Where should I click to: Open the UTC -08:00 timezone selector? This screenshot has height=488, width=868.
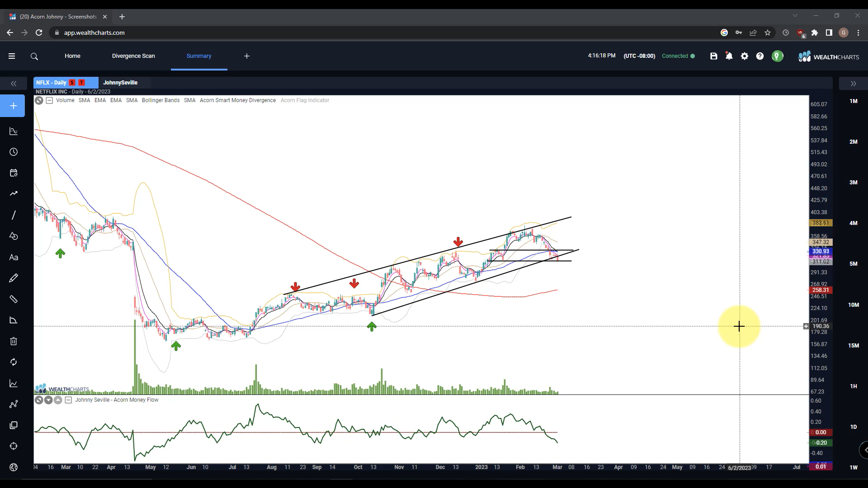pos(639,56)
